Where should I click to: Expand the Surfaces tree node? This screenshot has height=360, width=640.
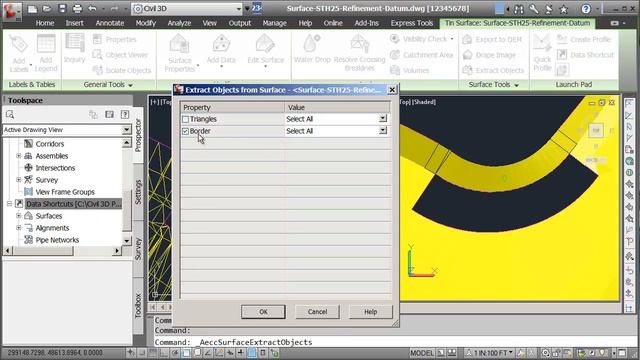19,216
